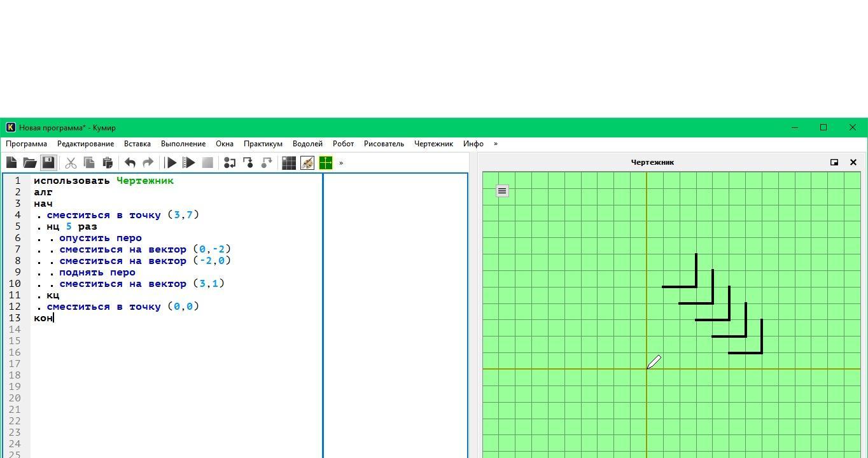The width and height of the screenshot is (868, 458).
Task: Click line 'сместиться на вектор (-2,0)'
Action: click(x=145, y=261)
